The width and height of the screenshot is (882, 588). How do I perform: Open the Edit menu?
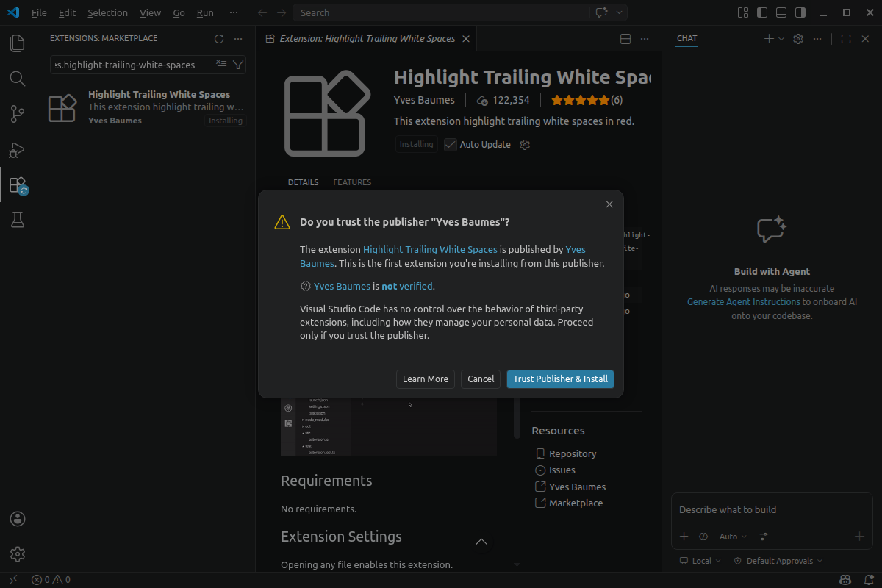pos(67,12)
